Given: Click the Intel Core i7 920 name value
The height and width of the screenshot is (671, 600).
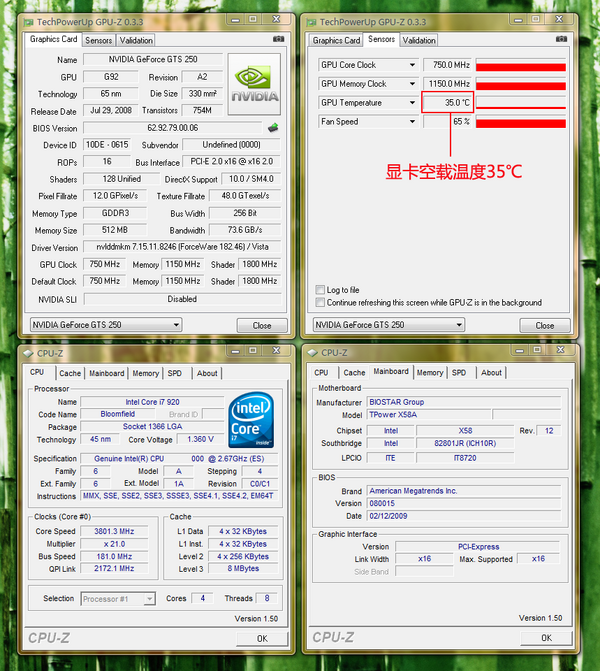Looking at the screenshot, I should tap(152, 402).
